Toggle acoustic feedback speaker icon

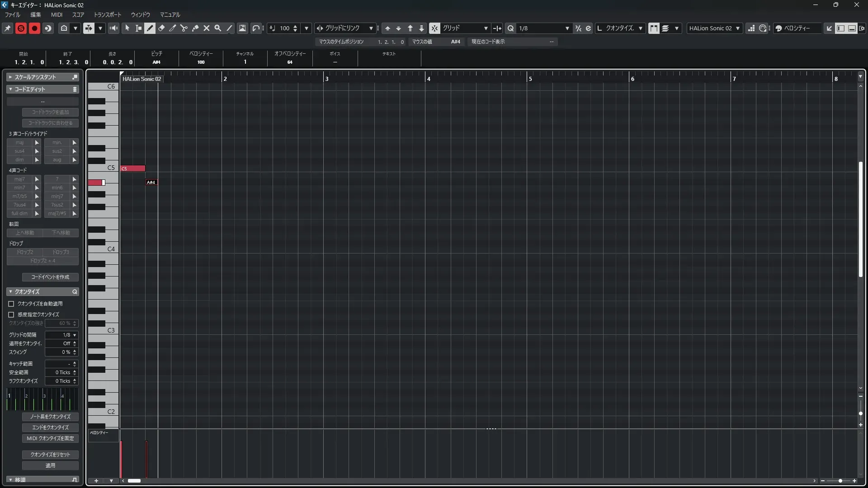point(114,28)
